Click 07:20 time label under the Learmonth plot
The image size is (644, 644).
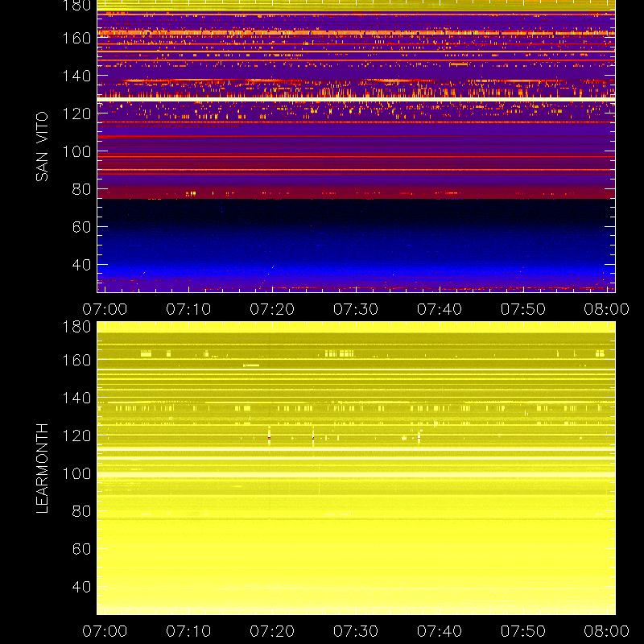tap(272, 631)
